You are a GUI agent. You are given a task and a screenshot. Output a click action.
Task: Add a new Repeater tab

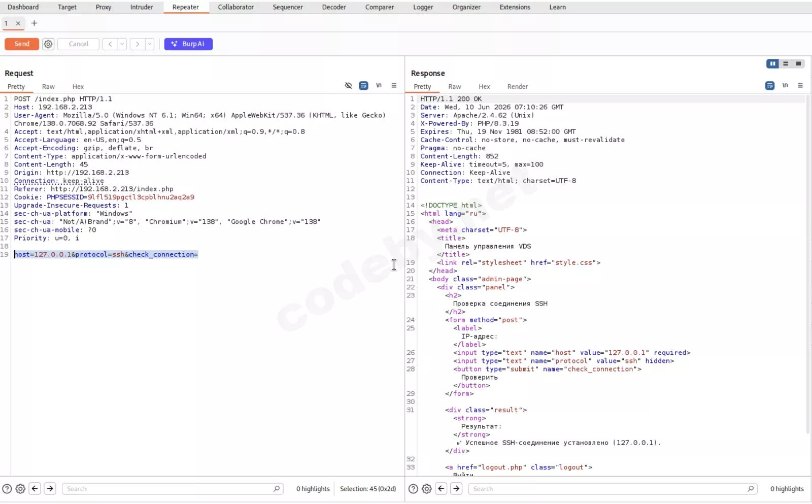(34, 23)
